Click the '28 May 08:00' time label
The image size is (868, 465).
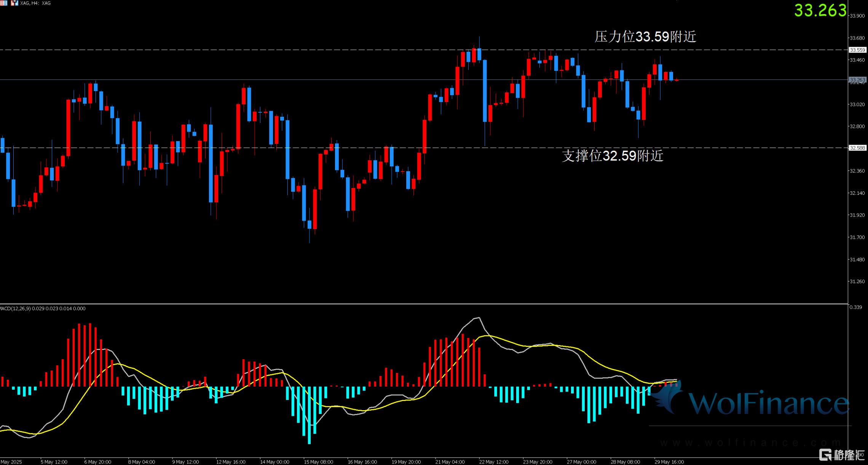pos(625,462)
